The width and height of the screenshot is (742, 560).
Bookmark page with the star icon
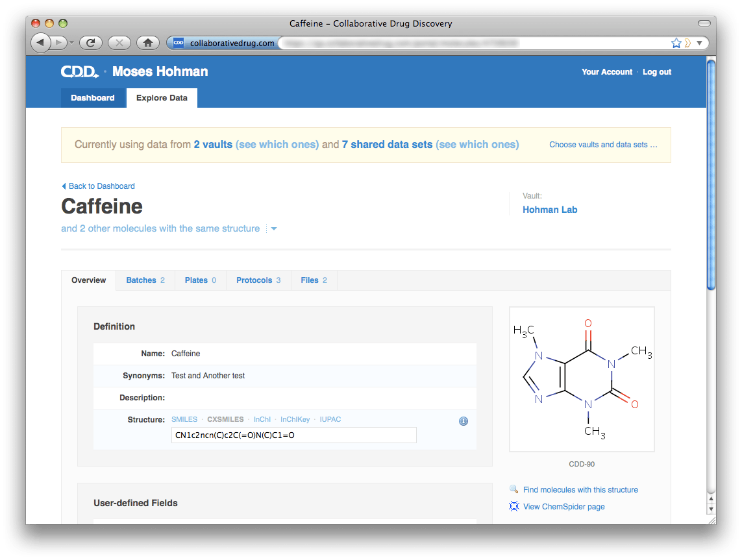(676, 43)
